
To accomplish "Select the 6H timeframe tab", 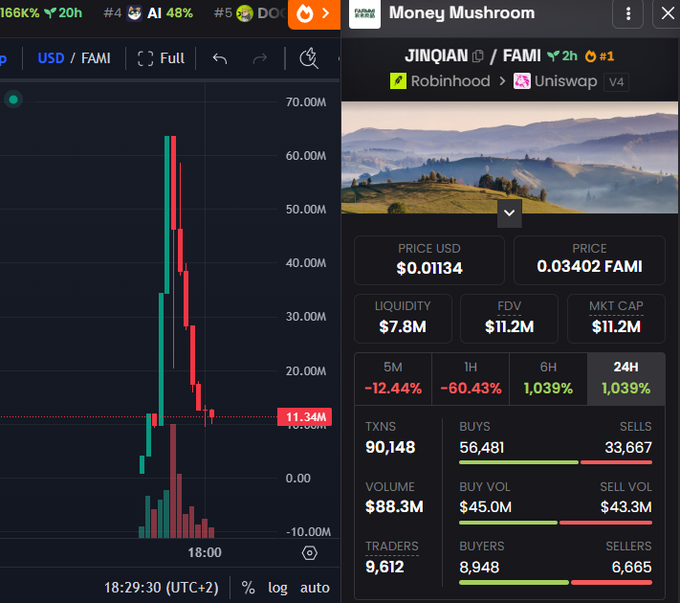I will [548, 379].
